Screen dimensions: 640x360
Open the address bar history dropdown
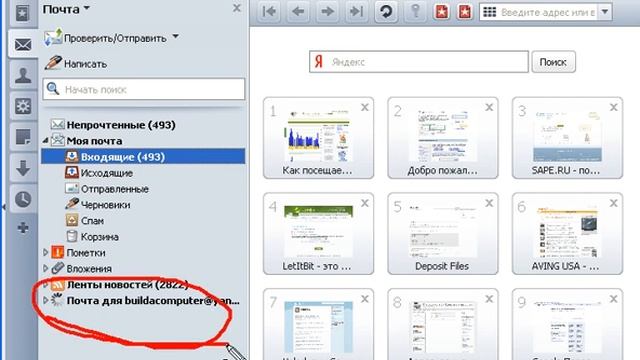point(605,12)
